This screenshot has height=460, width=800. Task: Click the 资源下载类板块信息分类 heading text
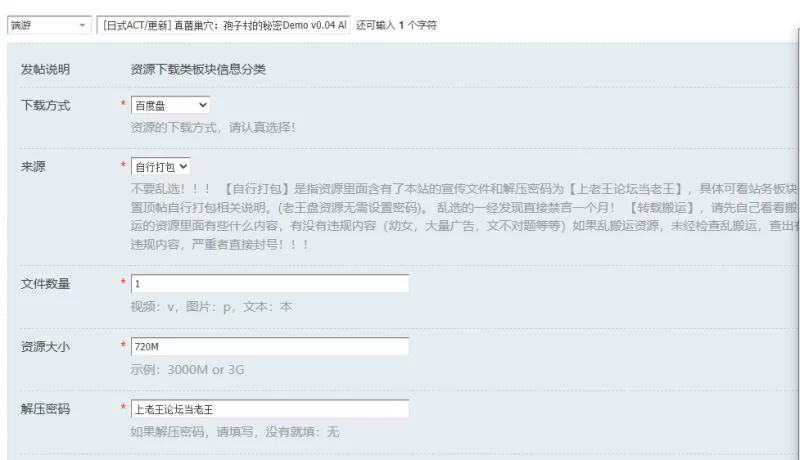(x=198, y=69)
